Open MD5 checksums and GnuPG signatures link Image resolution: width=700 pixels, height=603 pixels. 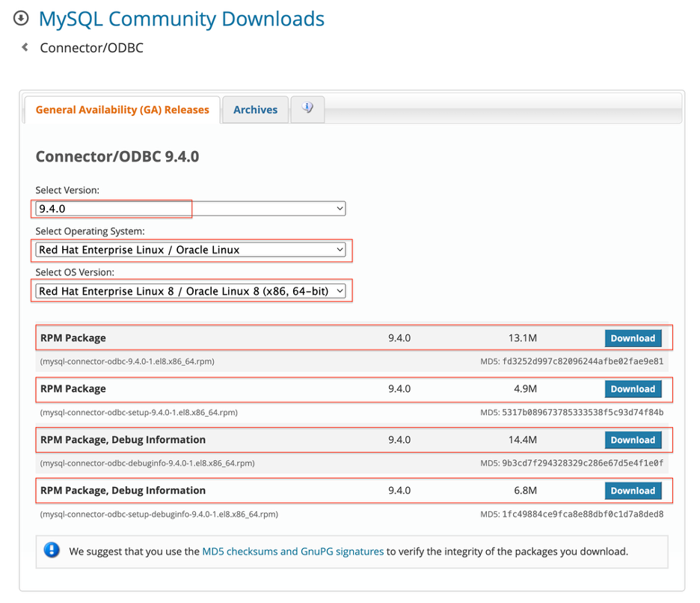pos(292,551)
